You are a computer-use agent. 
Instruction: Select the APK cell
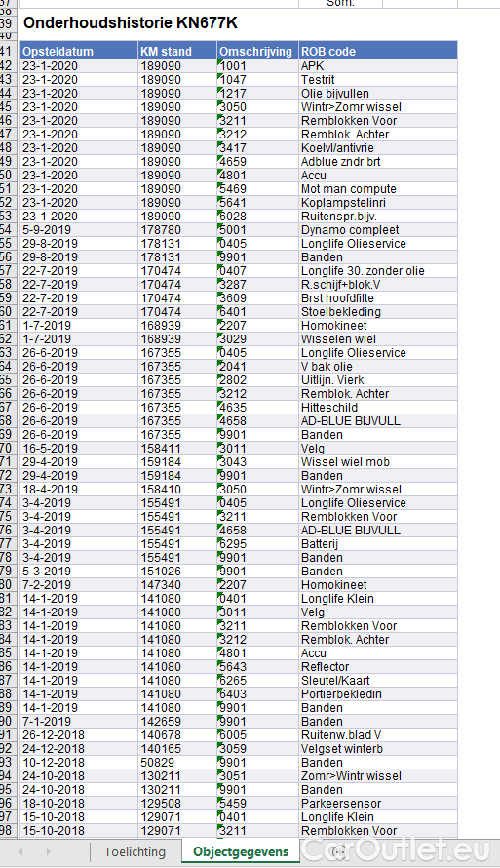(378, 66)
